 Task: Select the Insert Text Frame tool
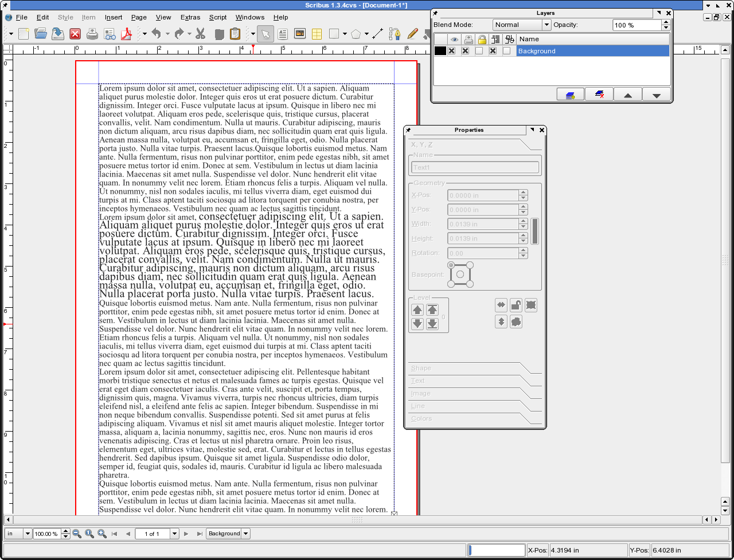283,34
